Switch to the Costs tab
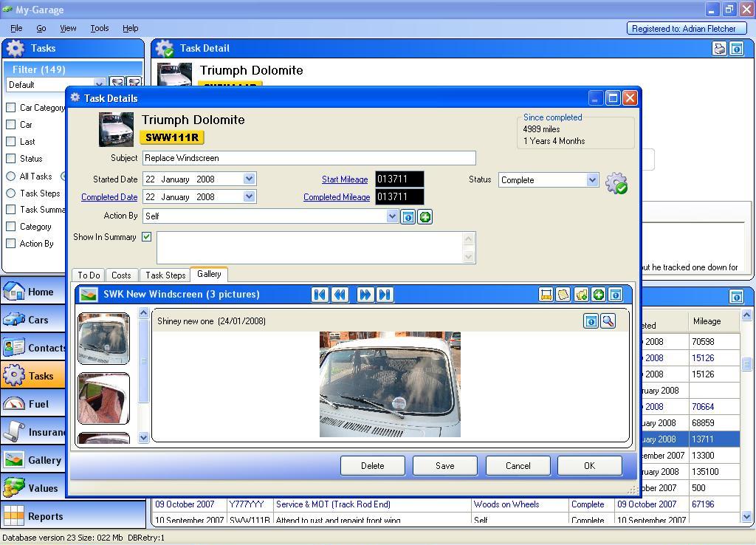The image size is (756, 545). (x=121, y=275)
